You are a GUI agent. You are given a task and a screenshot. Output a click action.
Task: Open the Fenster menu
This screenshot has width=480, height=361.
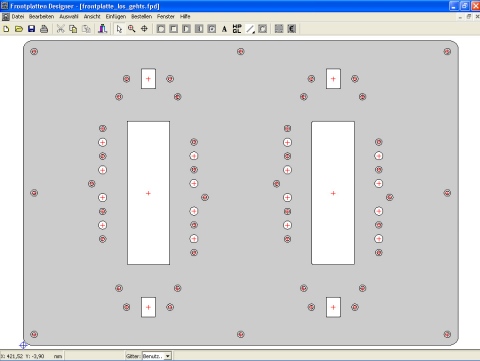[x=166, y=17]
